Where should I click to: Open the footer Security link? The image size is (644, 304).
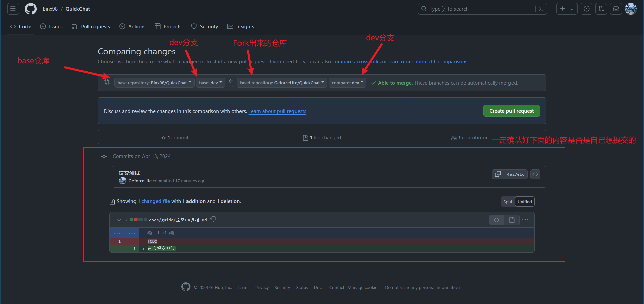pos(282,288)
